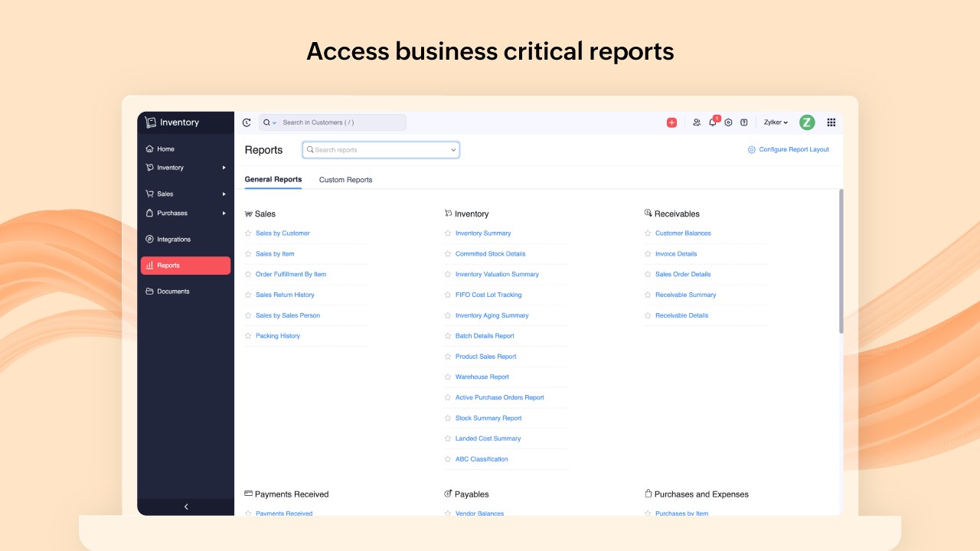The width and height of the screenshot is (980, 551).
Task: Click the red quick-create plus button
Action: coord(671,122)
